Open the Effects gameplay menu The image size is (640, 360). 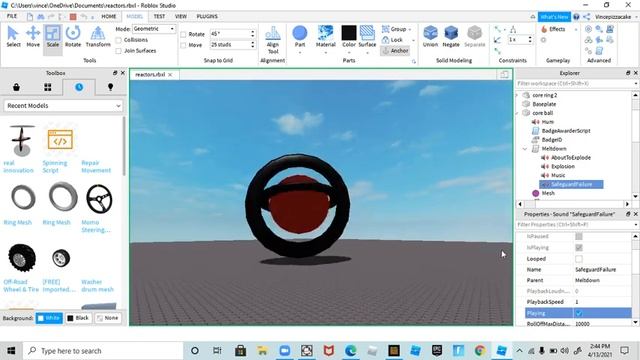(554, 29)
